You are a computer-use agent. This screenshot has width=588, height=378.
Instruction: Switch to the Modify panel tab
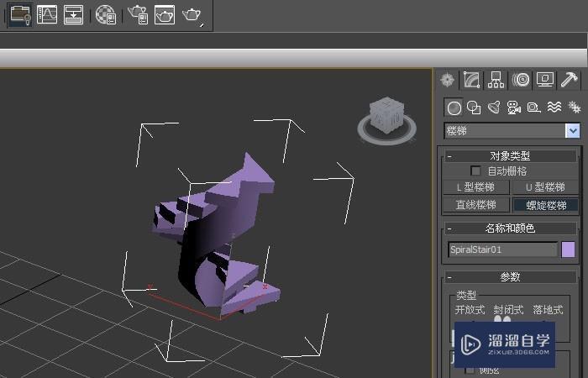pyautogui.click(x=472, y=80)
